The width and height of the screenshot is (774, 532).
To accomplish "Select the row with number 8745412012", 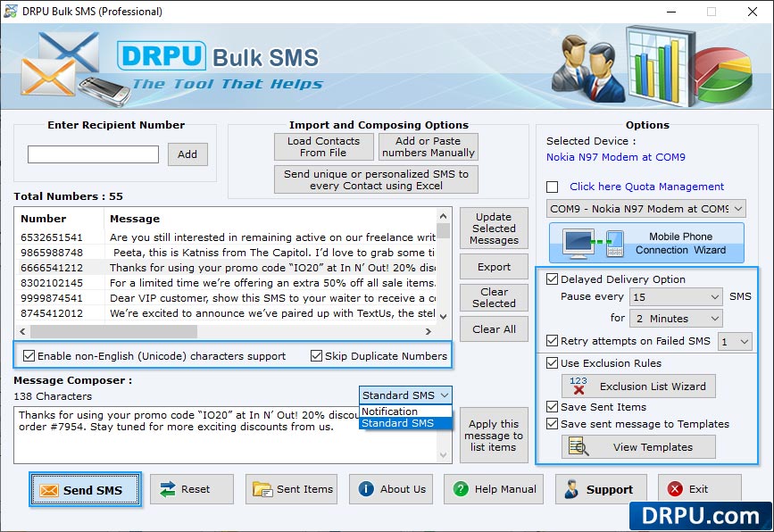I will click(x=227, y=314).
